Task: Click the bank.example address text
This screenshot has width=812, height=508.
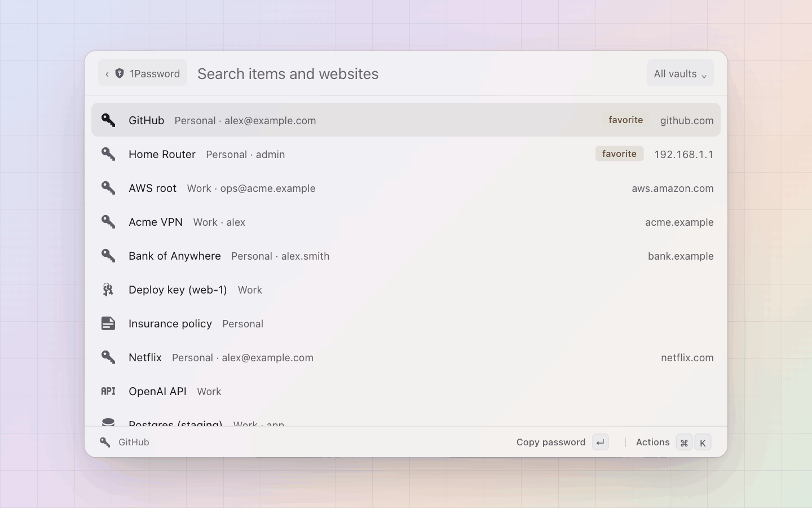Action: (x=681, y=256)
